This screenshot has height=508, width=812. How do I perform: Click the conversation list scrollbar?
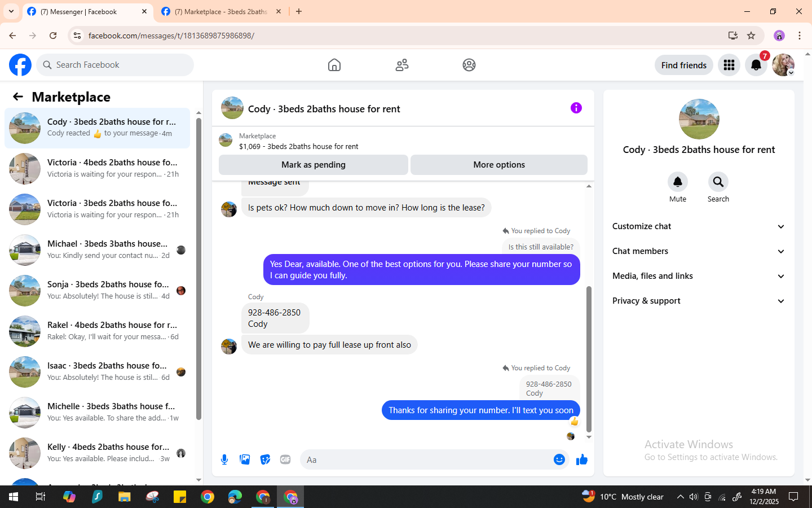pyautogui.click(x=198, y=269)
